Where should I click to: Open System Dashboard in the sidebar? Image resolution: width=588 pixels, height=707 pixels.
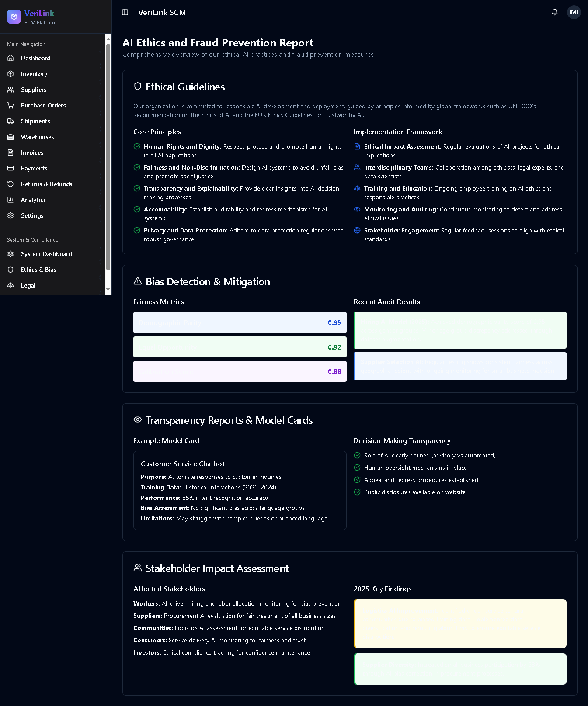point(52,254)
